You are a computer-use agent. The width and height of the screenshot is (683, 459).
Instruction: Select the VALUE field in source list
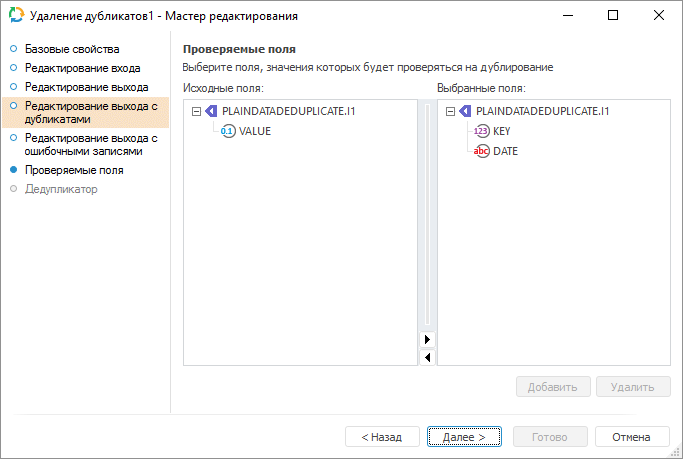click(x=255, y=131)
